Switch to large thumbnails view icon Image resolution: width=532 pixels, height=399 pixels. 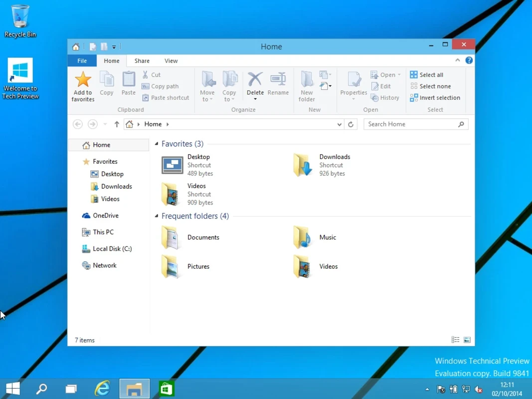tap(467, 340)
